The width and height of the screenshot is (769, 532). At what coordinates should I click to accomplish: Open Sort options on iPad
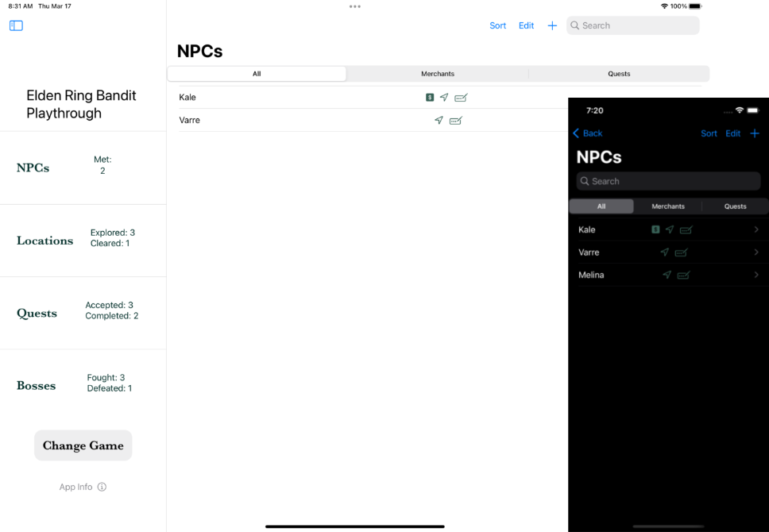498,25
